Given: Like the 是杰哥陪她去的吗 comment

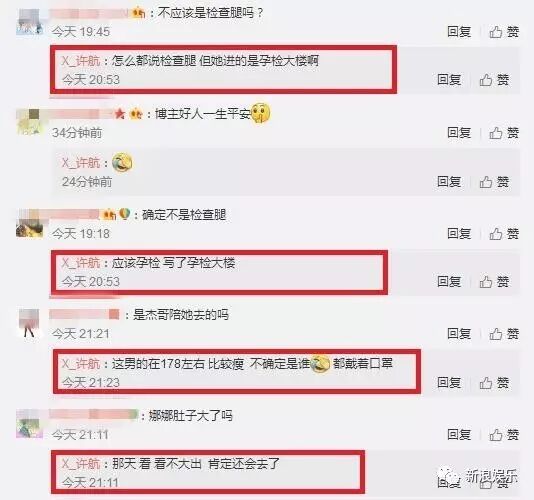Looking at the screenshot, I should (504, 334).
